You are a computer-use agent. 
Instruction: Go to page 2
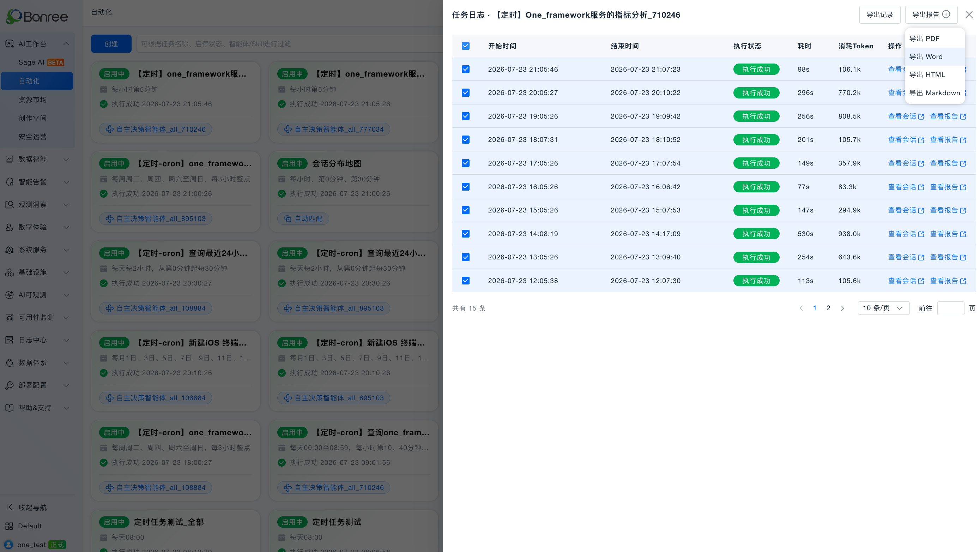point(828,308)
